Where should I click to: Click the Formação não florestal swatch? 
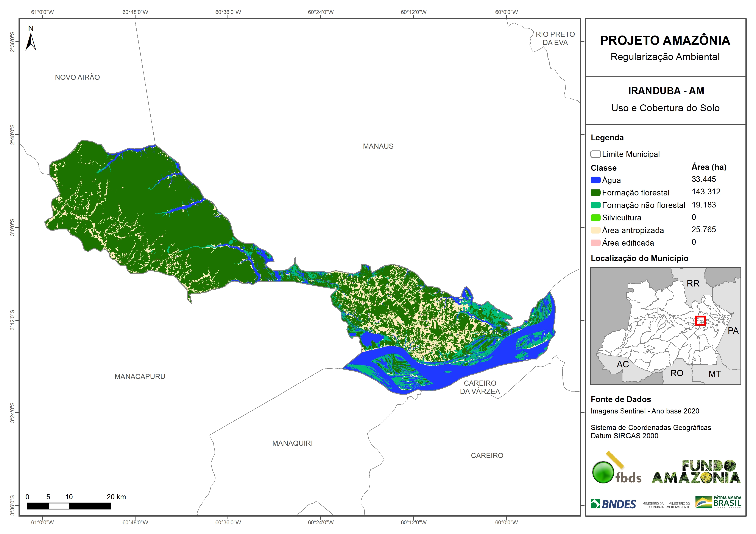pos(595,205)
